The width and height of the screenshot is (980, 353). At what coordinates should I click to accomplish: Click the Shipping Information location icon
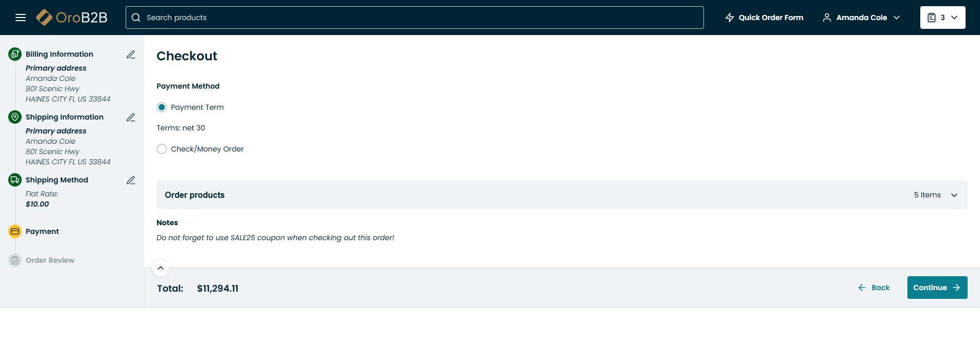[15, 117]
